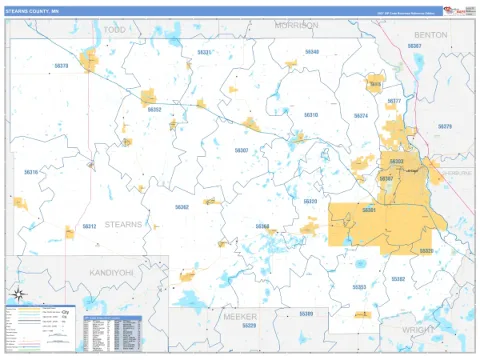This screenshot has width=480, height=360.
Task: Click ZIP code label 55389
Action: pos(306,314)
